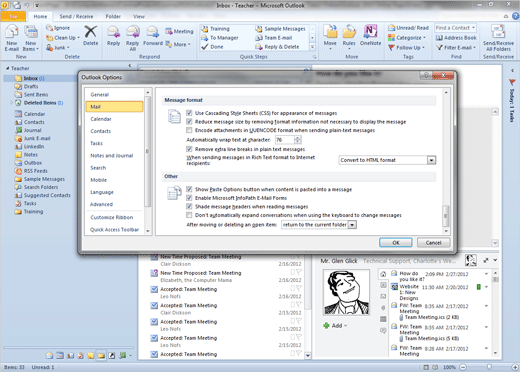The height and width of the screenshot is (372, 520).
Task: Click the Unread/Read icon
Action: point(391,28)
